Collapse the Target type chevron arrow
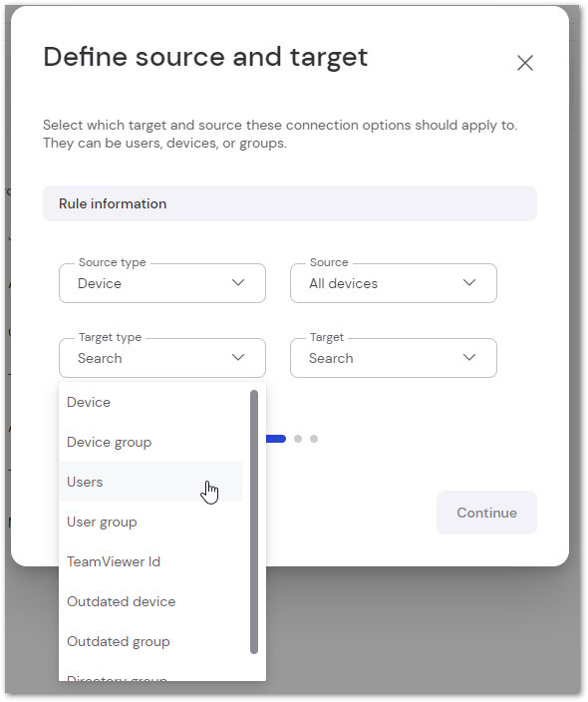The image size is (588, 702). [x=238, y=357]
